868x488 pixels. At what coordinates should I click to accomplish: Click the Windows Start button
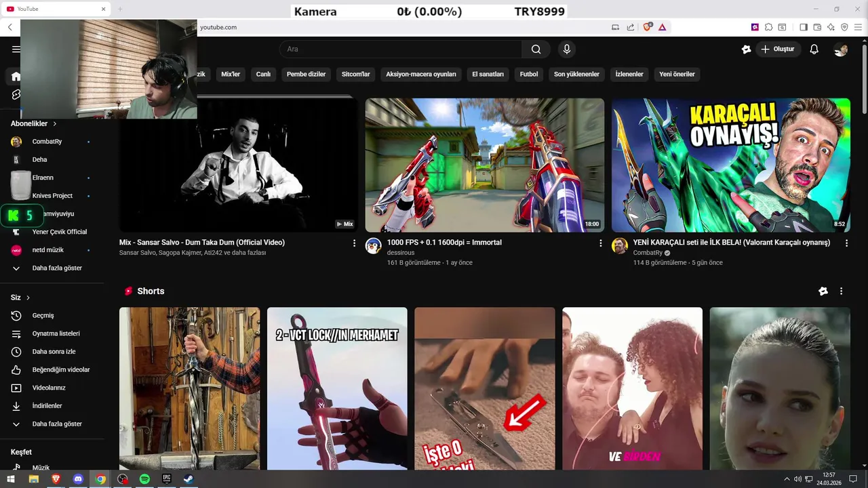tap(11, 479)
